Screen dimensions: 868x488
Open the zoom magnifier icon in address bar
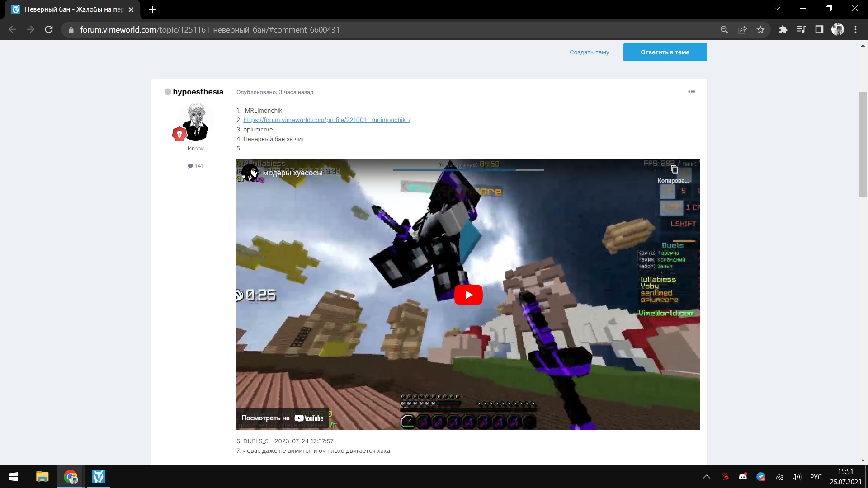pos(724,30)
